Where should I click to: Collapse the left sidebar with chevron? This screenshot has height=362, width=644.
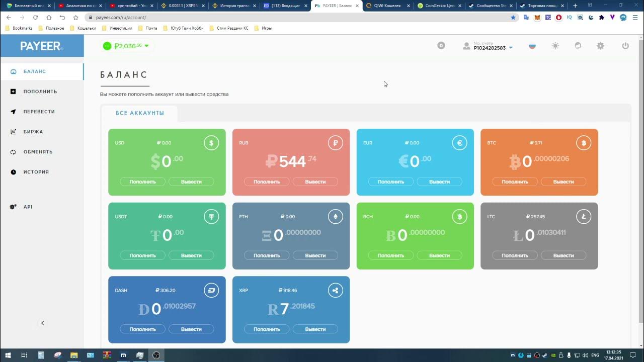[x=42, y=323]
